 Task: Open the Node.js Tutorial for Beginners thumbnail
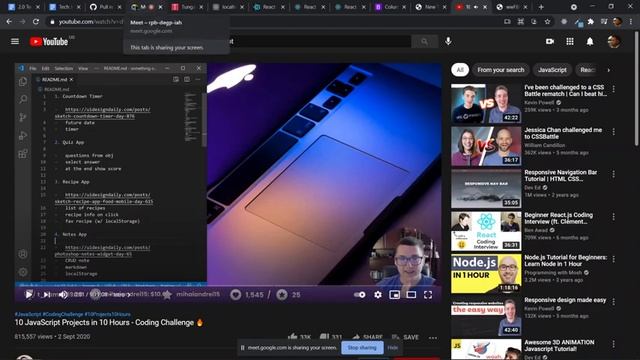[x=486, y=273]
